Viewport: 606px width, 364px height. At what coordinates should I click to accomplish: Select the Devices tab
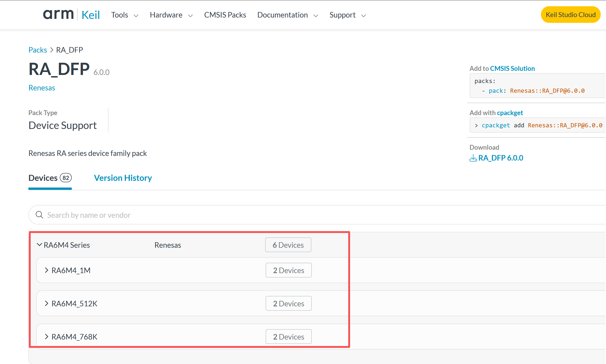coord(50,178)
